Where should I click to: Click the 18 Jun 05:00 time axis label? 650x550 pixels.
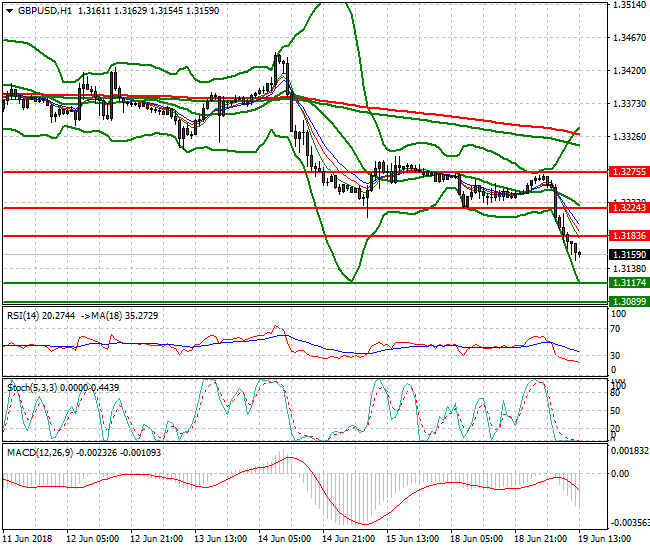pyautogui.click(x=476, y=539)
